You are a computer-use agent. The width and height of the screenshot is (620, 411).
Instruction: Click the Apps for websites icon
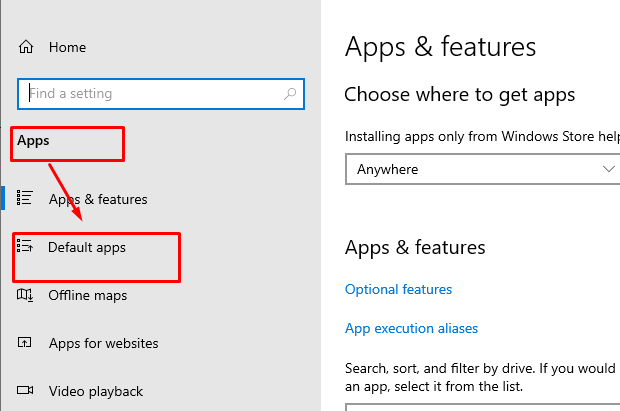[x=26, y=343]
